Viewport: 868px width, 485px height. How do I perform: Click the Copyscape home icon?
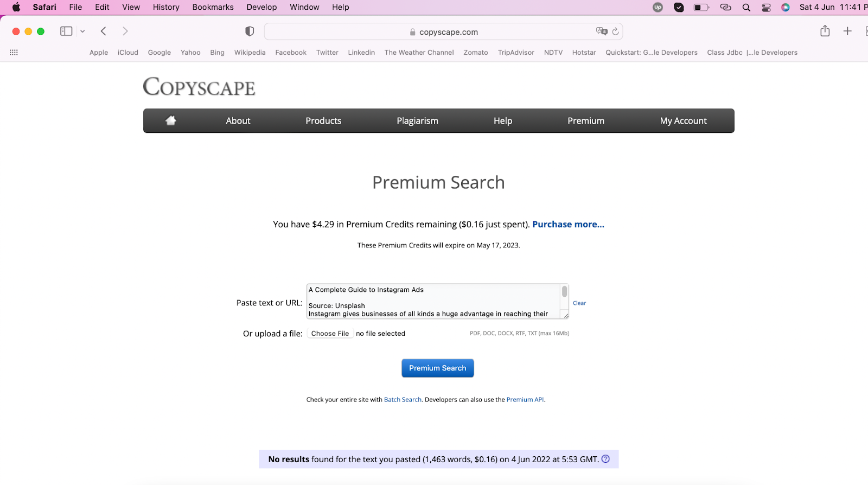coord(171,120)
